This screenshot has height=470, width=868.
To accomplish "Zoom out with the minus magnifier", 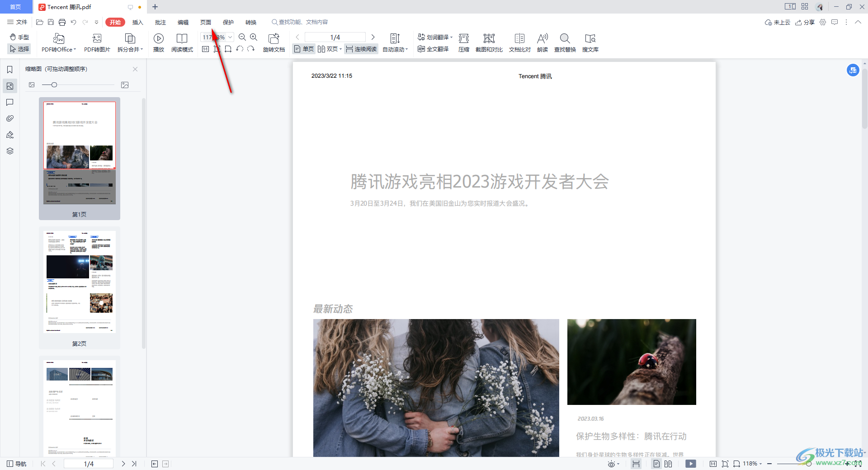I will click(242, 37).
